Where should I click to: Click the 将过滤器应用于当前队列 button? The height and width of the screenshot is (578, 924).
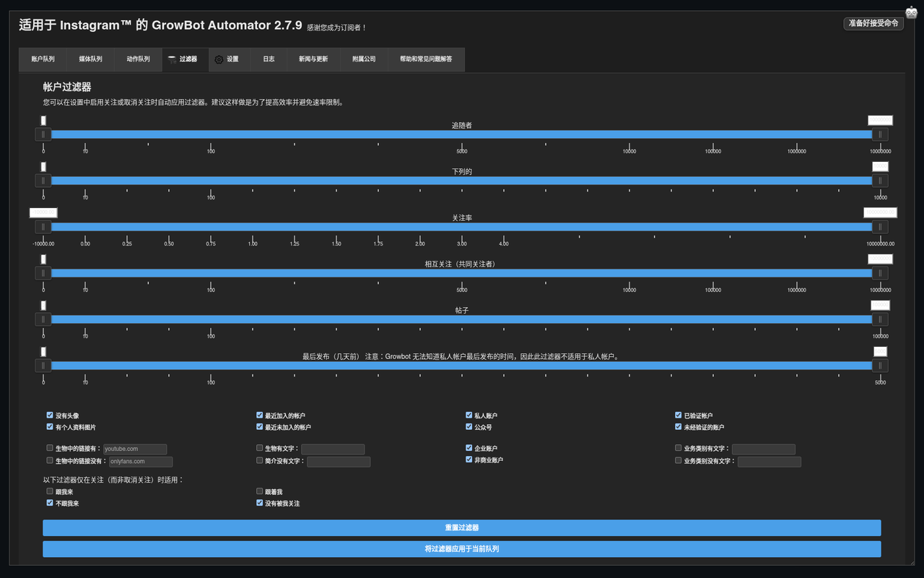coord(462,549)
